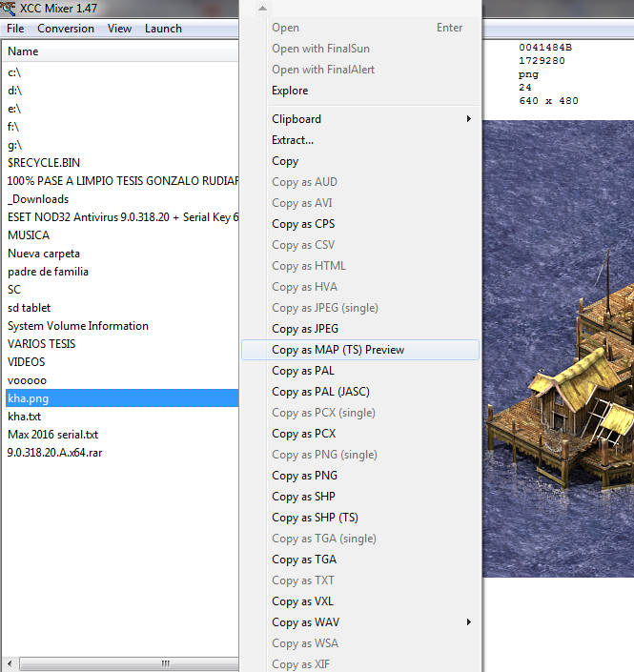Click the kha.png image preview
Screen dimensions: 634x672
tap(558, 349)
